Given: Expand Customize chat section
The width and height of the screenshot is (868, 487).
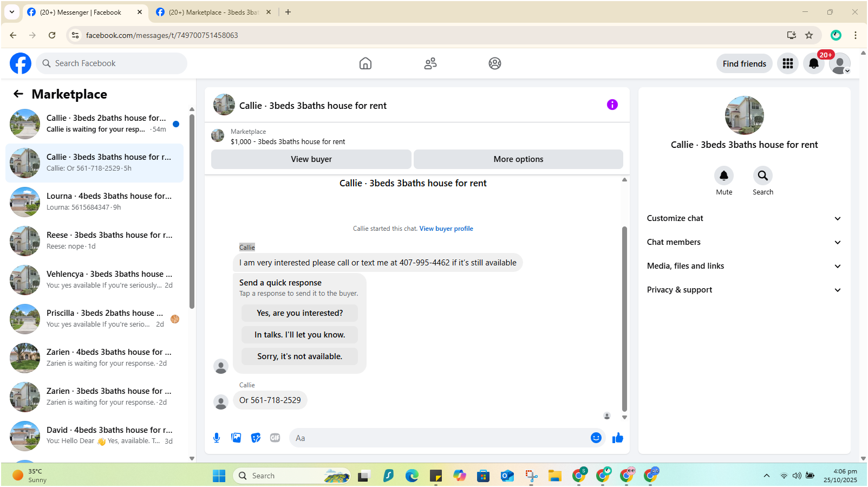Looking at the screenshot, I should [x=745, y=218].
